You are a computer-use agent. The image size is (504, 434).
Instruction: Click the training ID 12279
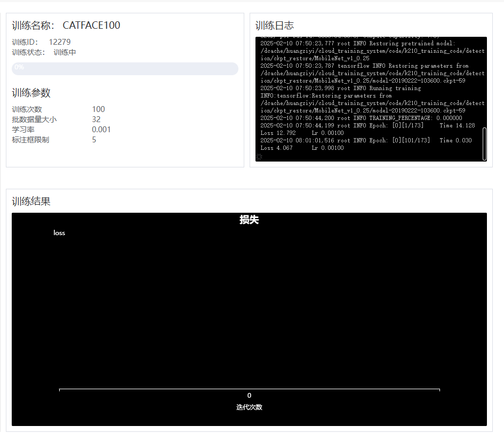pyautogui.click(x=60, y=42)
